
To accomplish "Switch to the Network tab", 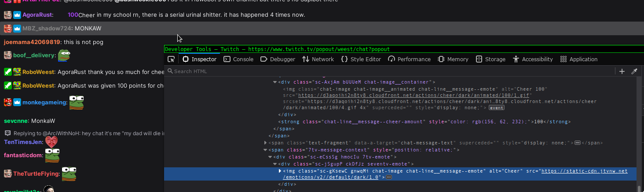I will [318, 59].
